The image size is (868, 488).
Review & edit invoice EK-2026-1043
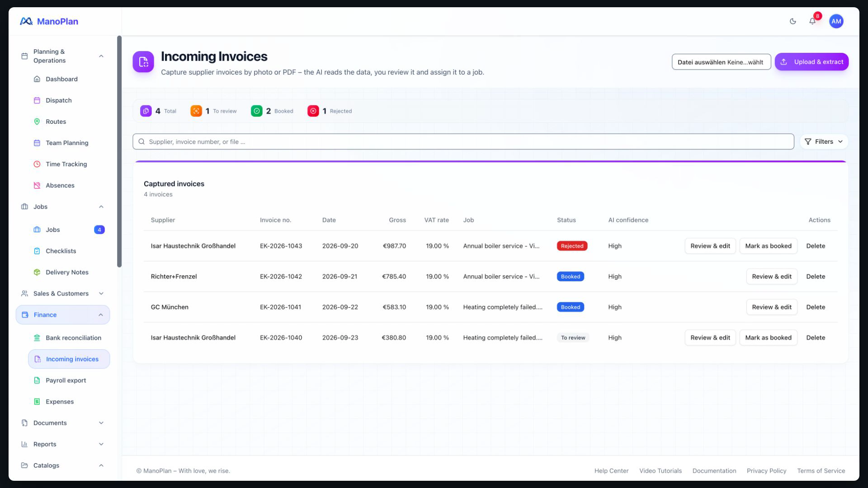(x=710, y=246)
